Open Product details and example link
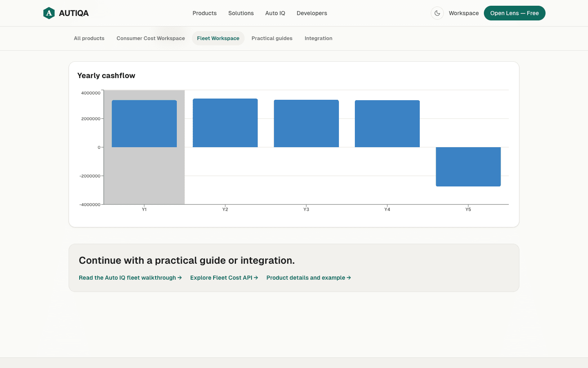 [x=309, y=278]
